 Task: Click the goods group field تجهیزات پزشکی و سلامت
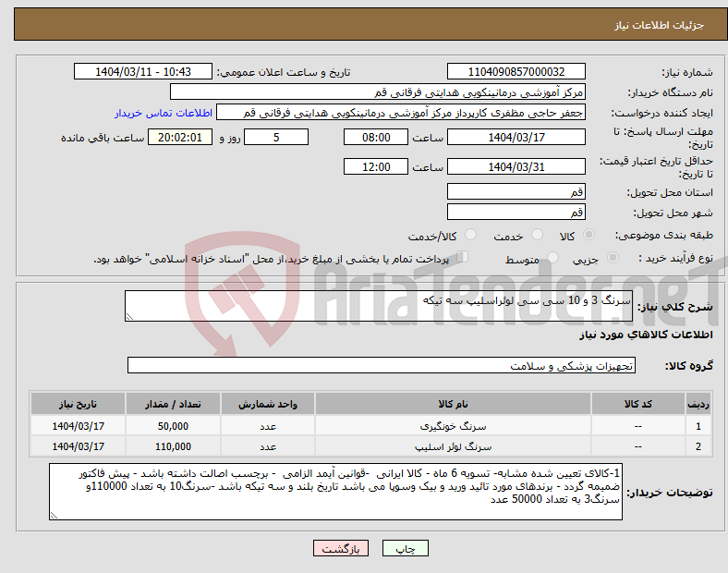click(382, 365)
